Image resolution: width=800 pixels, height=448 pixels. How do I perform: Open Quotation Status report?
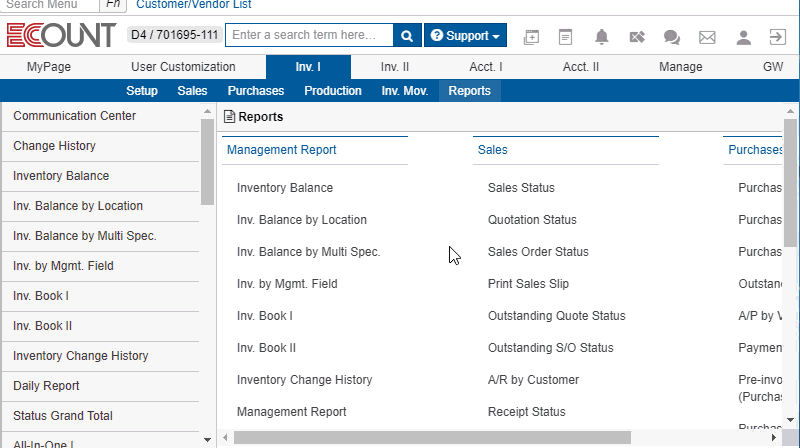(532, 220)
